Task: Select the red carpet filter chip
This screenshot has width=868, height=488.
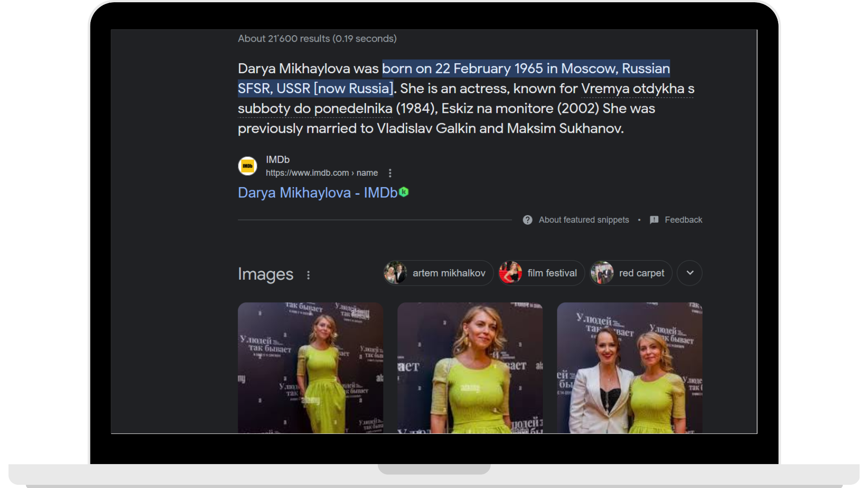Action: point(631,273)
